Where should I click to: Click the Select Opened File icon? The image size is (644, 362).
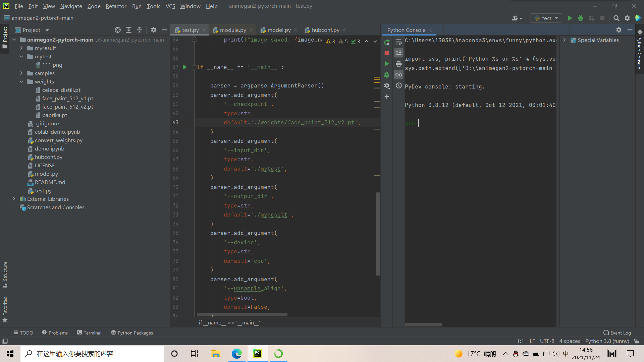point(117,30)
